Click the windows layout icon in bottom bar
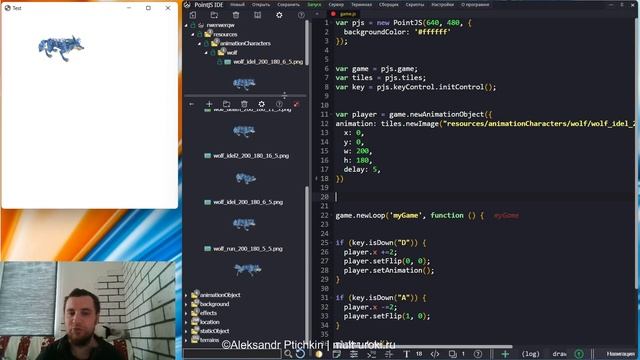The width and height of the screenshot is (640, 360). click(453, 354)
